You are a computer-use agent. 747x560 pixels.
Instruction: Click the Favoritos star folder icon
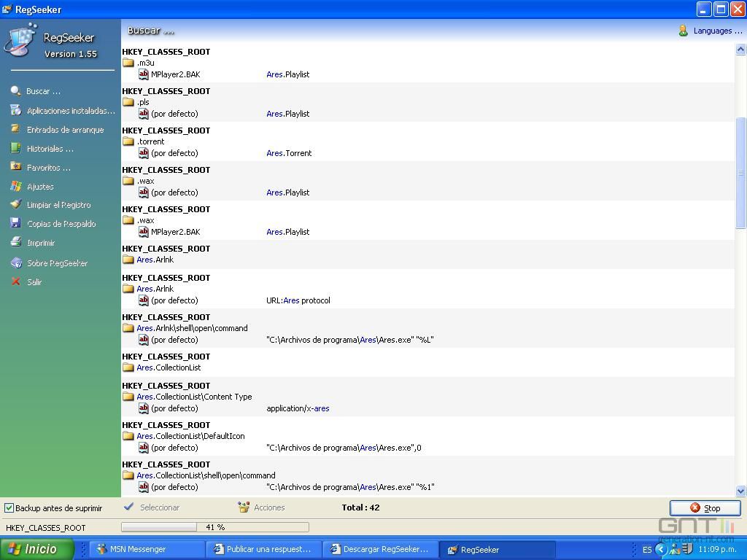tap(16, 167)
